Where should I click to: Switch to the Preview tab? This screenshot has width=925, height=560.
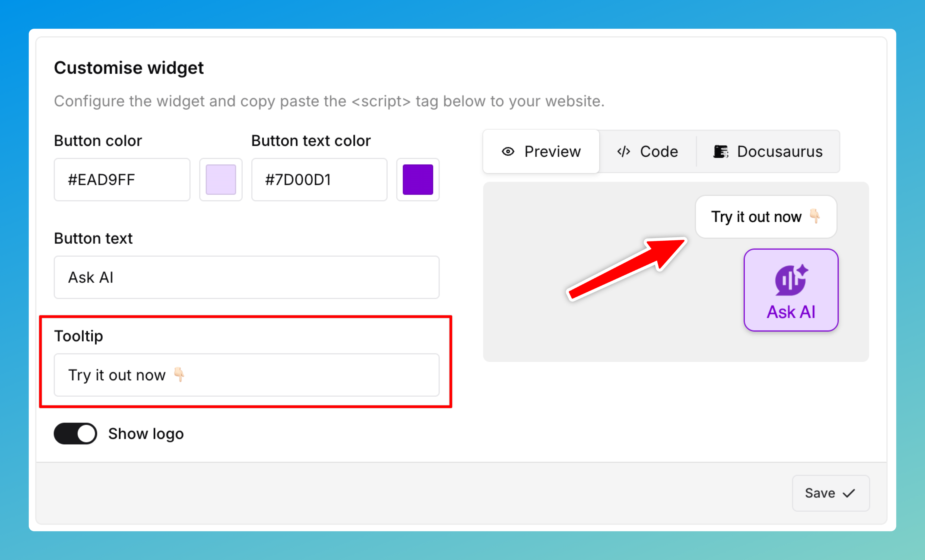click(x=541, y=152)
